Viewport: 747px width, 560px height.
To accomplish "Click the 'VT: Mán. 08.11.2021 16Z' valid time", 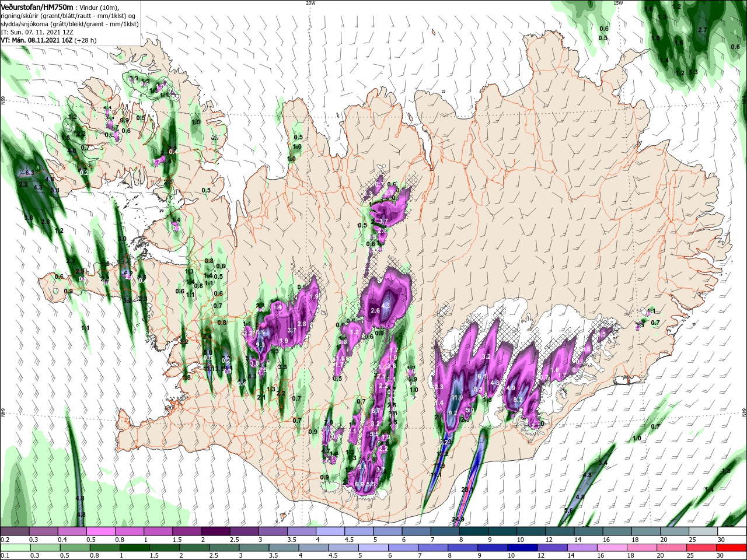I will pyautogui.click(x=36, y=40).
